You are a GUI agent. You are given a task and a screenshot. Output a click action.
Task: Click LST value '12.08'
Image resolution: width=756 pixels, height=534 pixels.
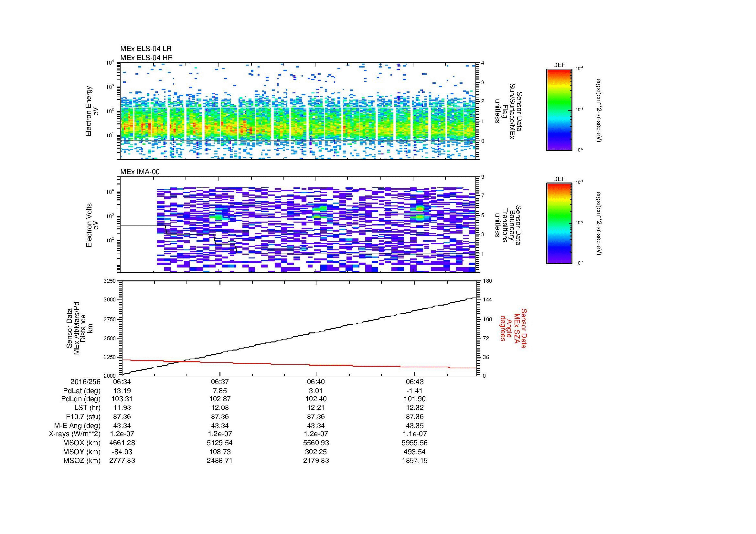click(x=219, y=408)
